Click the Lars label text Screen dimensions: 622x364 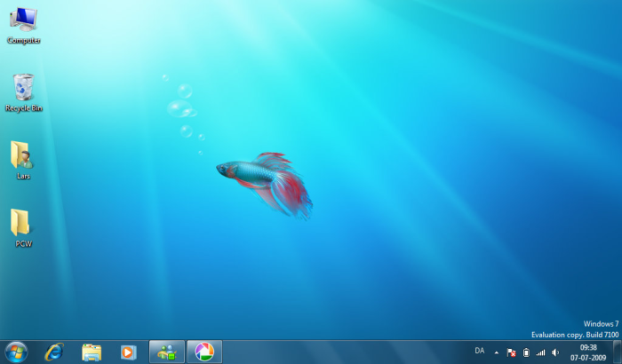[x=23, y=176]
